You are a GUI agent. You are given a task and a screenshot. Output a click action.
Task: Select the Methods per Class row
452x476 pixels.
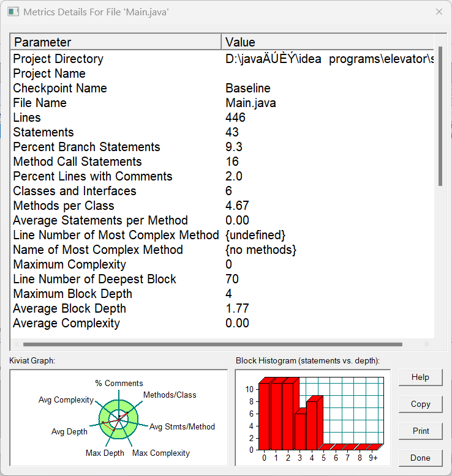[222, 206]
